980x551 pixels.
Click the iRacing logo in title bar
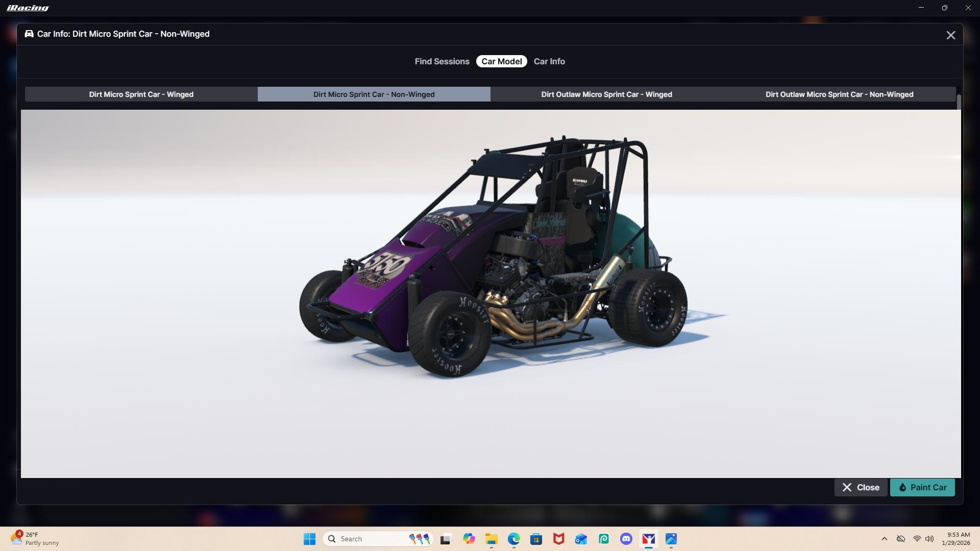tap(28, 8)
